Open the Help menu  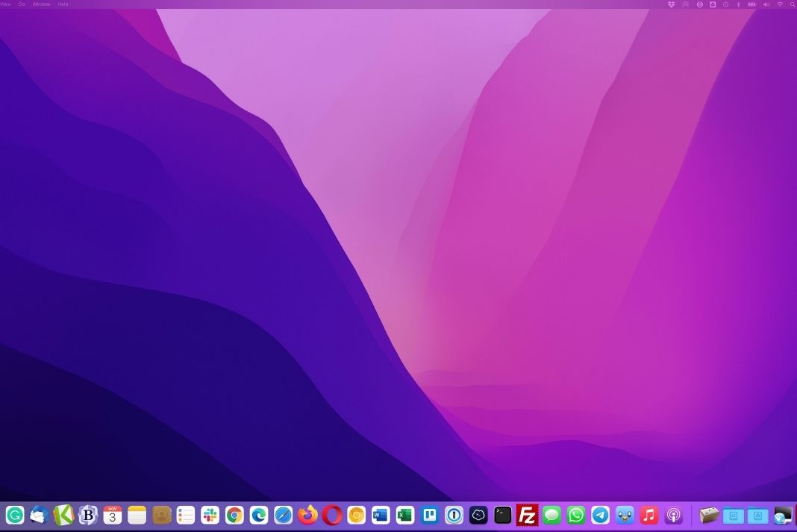coord(63,4)
